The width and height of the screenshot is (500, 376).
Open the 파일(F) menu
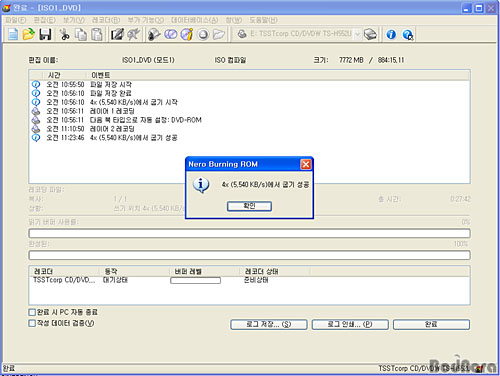(x=15, y=20)
